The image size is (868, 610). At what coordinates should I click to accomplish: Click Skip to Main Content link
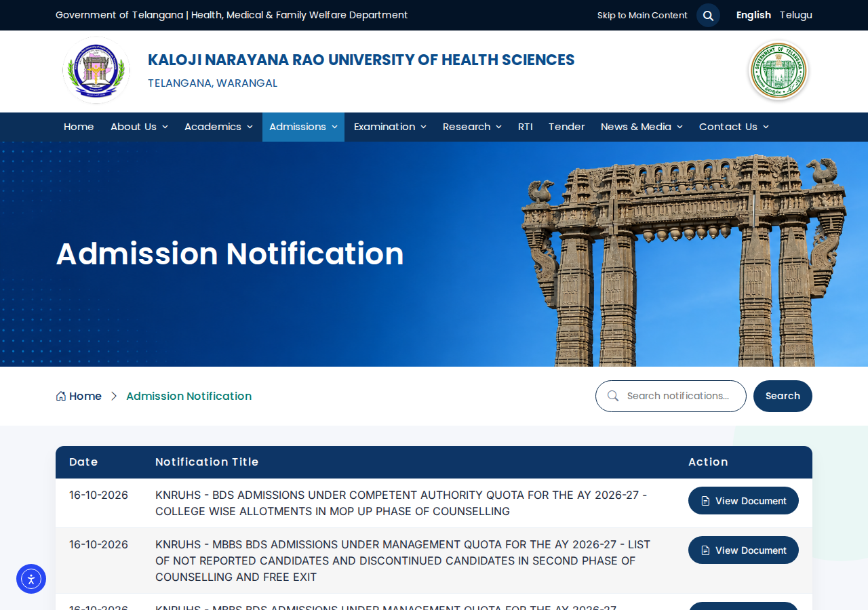[642, 15]
